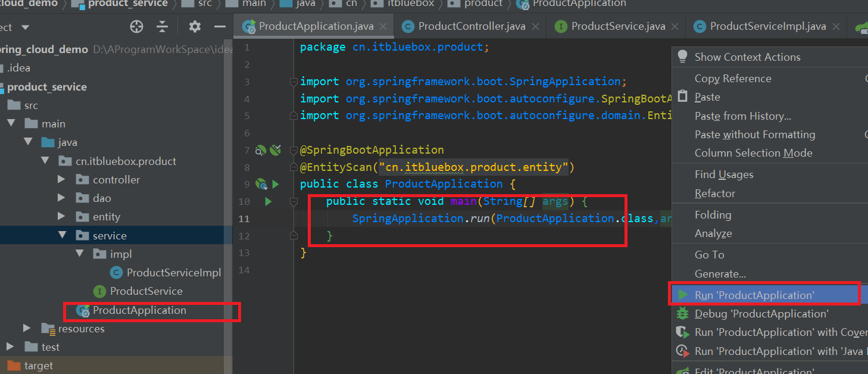Collapse the service package arrow
The height and width of the screenshot is (374, 868).
click(x=62, y=235)
